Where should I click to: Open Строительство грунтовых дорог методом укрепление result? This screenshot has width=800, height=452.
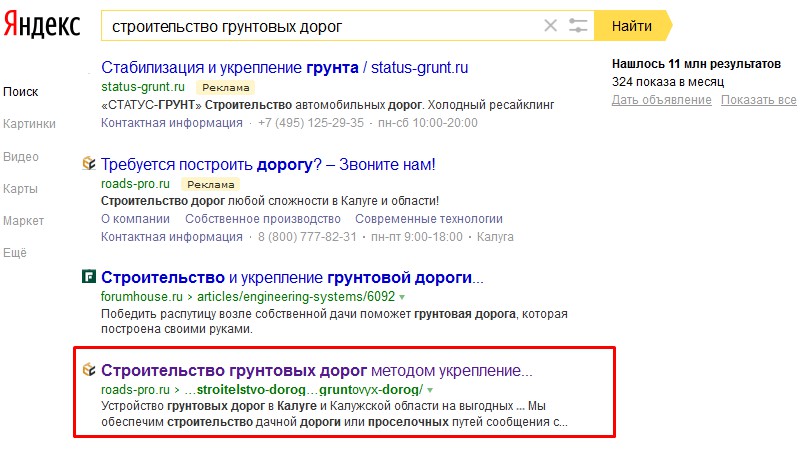point(317,370)
